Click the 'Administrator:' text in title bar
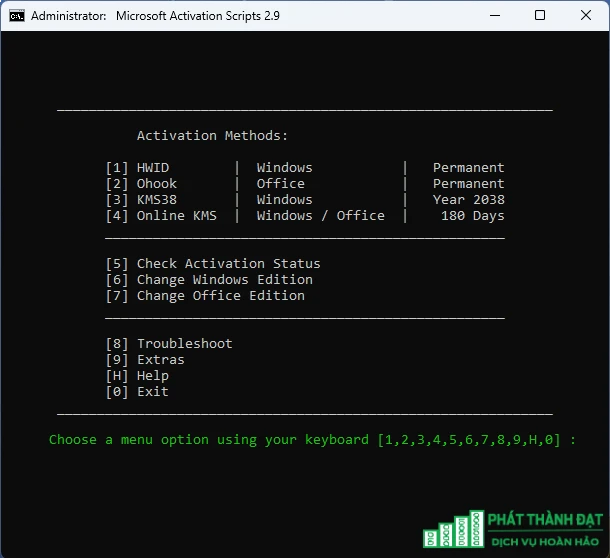This screenshot has height=558, width=610. pos(68,16)
